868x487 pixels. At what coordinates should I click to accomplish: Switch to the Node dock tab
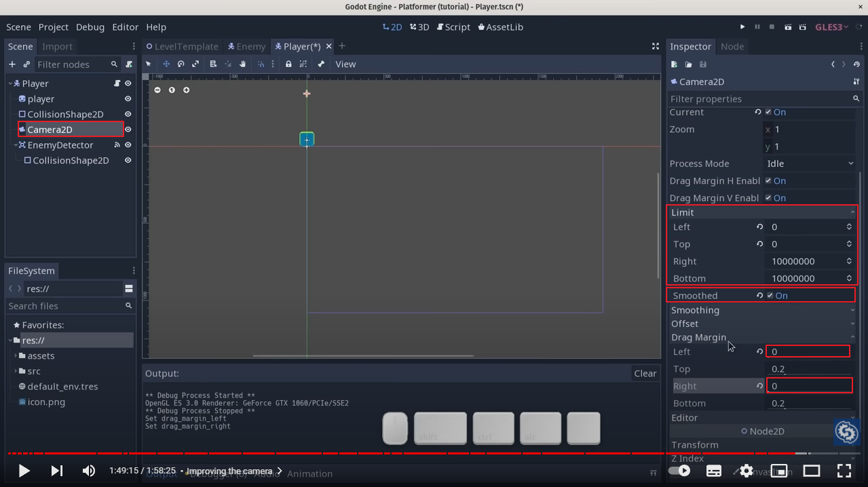click(x=732, y=46)
